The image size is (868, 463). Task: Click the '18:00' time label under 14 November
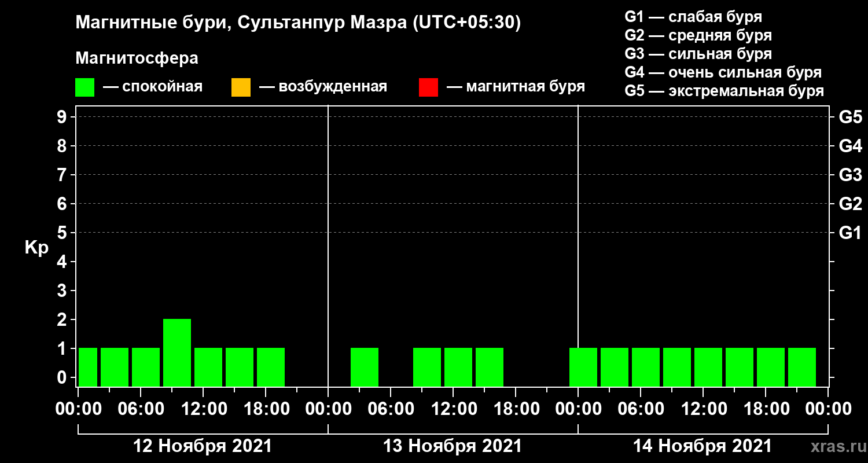pyautogui.click(x=766, y=409)
